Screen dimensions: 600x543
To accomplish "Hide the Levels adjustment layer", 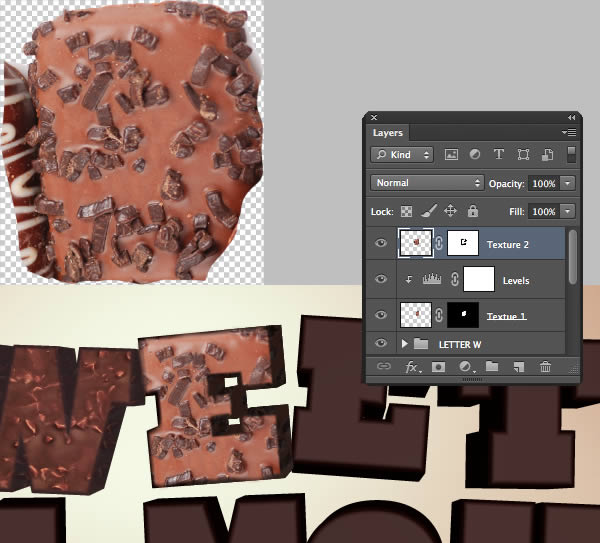I will (x=381, y=279).
